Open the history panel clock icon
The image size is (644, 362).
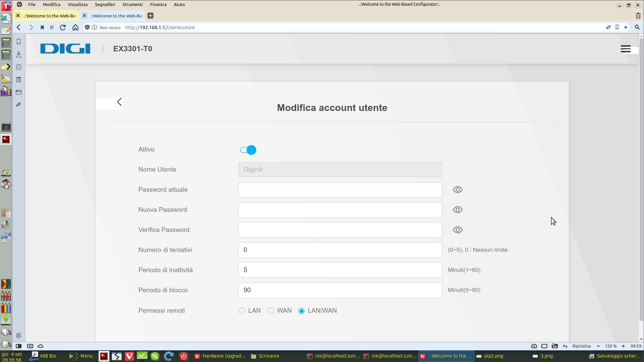click(x=19, y=67)
